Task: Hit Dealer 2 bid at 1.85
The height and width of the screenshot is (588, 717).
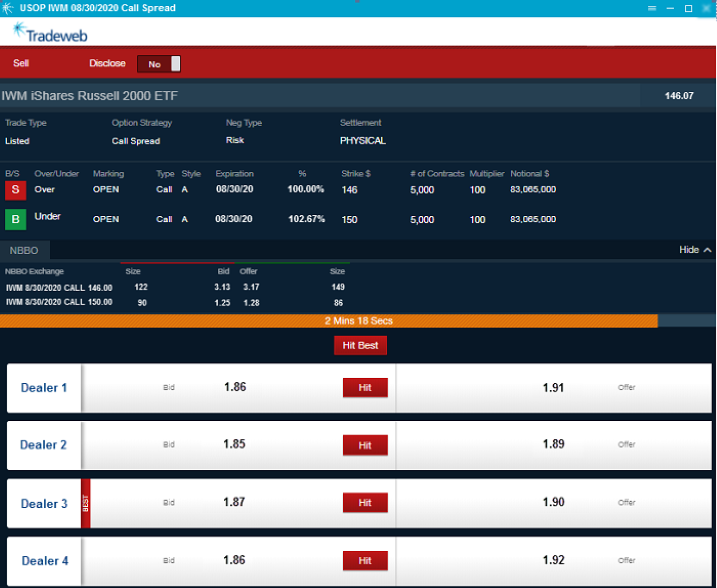Action: pos(364,445)
